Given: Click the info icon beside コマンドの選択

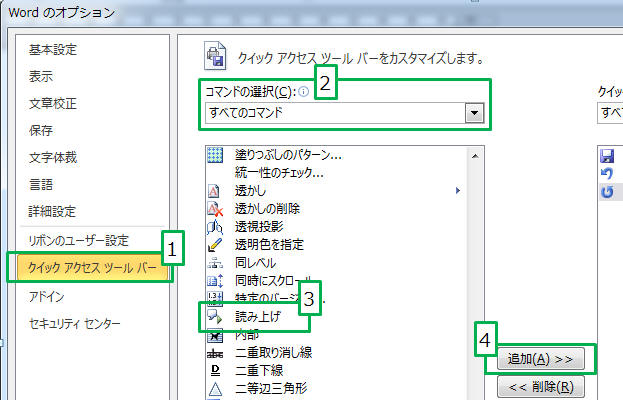Looking at the screenshot, I should (x=303, y=92).
